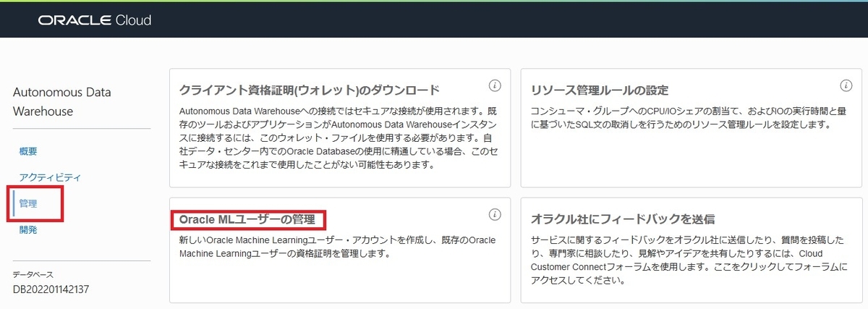Open the 開発 menu item
Image resolution: width=868 pixels, height=309 pixels.
tap(28, 230)
